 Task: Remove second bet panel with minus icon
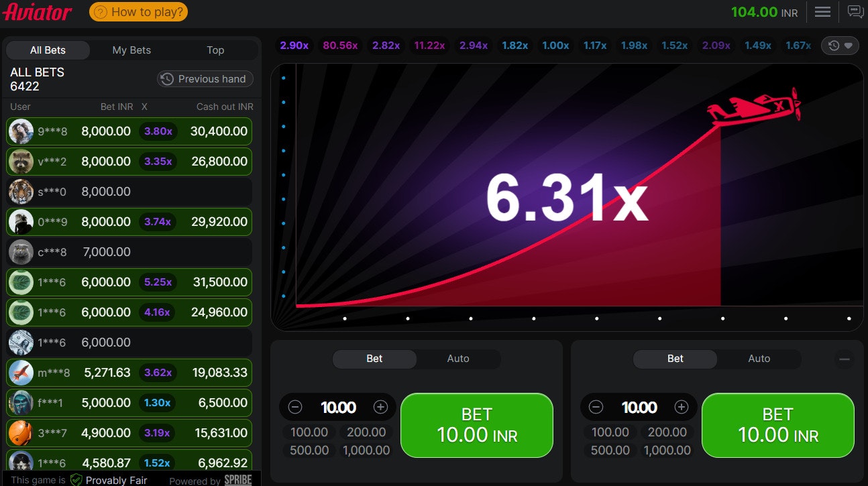(x=845, y=359)
